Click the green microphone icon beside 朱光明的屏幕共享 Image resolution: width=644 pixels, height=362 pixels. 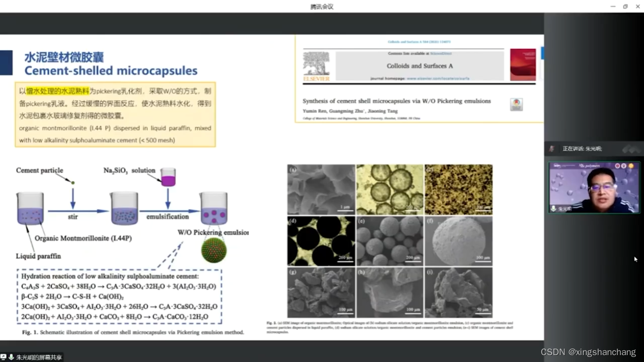point(11,357)
